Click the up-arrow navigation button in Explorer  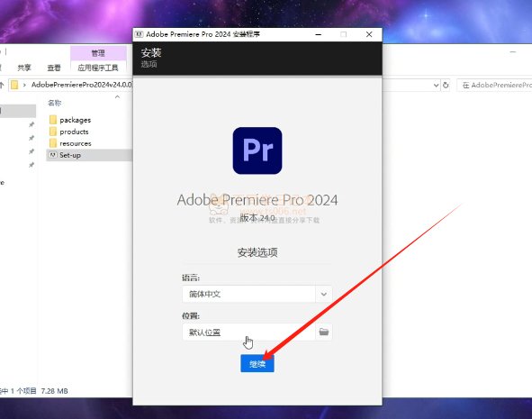pos(2,85)
